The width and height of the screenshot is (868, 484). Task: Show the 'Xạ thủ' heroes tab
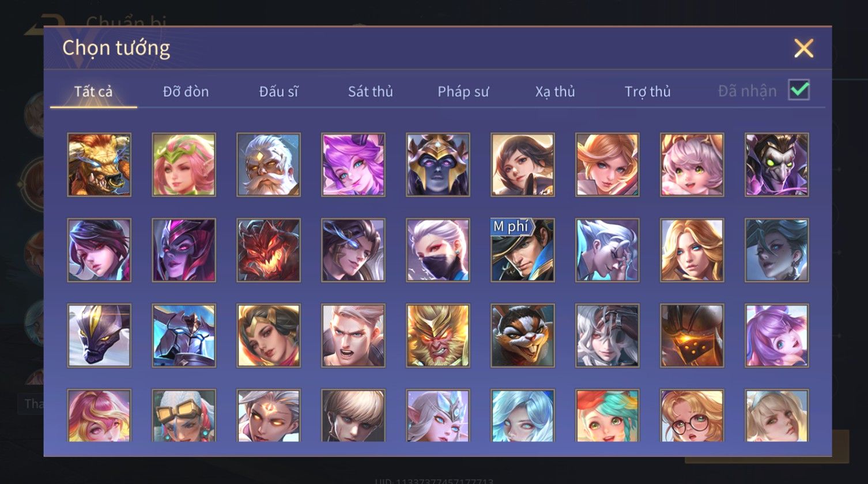click(x=555, y=91)
